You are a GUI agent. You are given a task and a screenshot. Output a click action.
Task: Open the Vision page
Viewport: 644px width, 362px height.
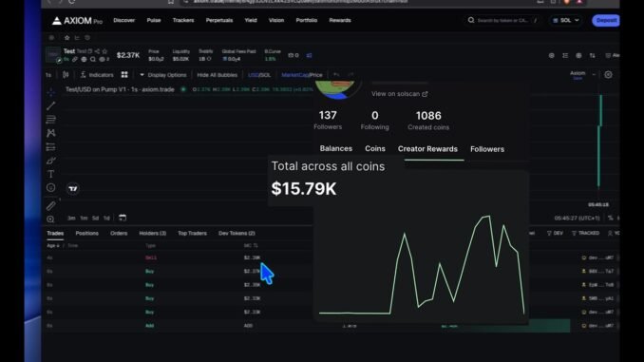(x=276, y=20)
